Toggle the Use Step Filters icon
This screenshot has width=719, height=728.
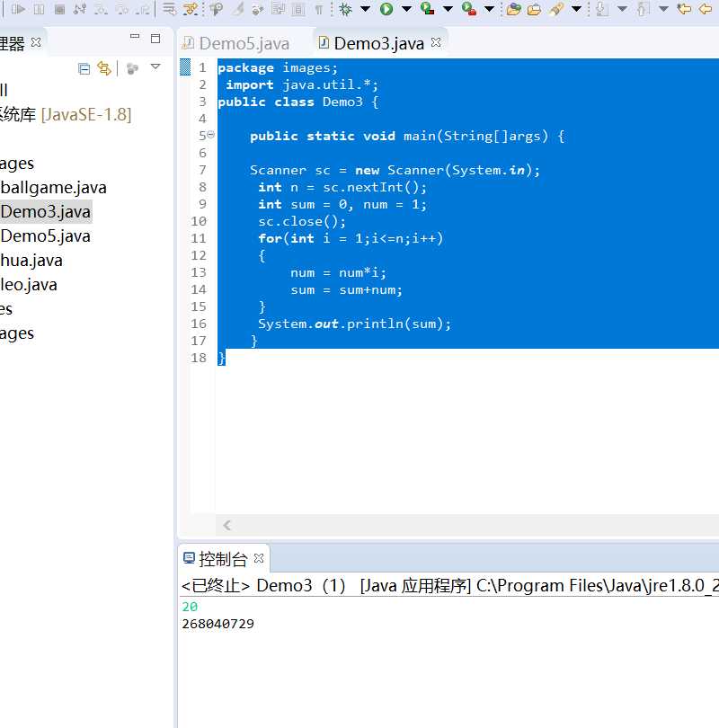coord(191,9)
